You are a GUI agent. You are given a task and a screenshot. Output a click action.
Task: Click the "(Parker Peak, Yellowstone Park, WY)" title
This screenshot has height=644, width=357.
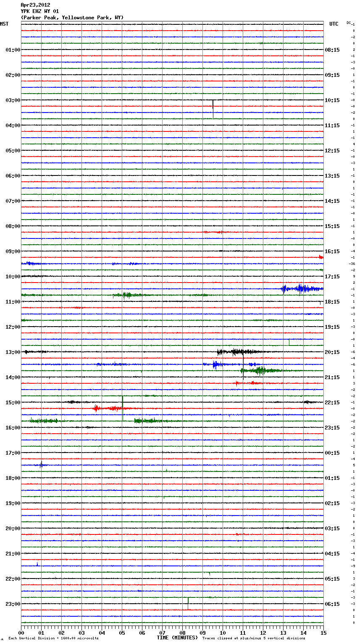click(x=72, y=18)
